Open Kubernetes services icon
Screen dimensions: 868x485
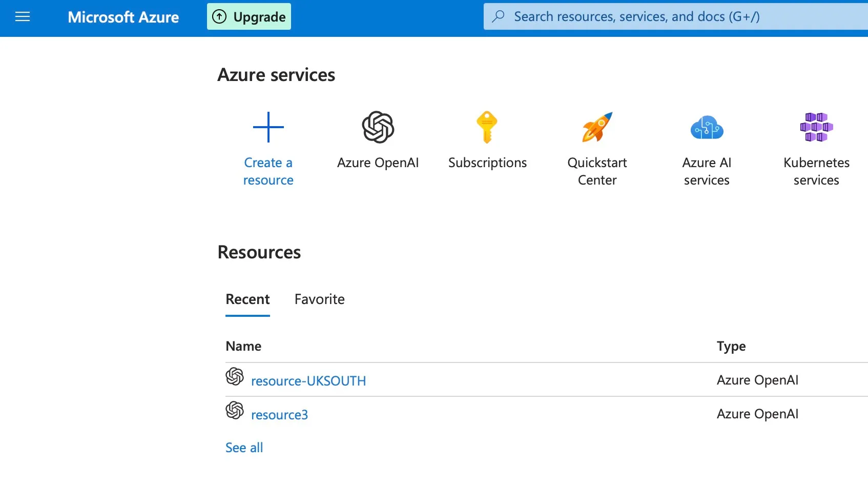coord(816,127)
